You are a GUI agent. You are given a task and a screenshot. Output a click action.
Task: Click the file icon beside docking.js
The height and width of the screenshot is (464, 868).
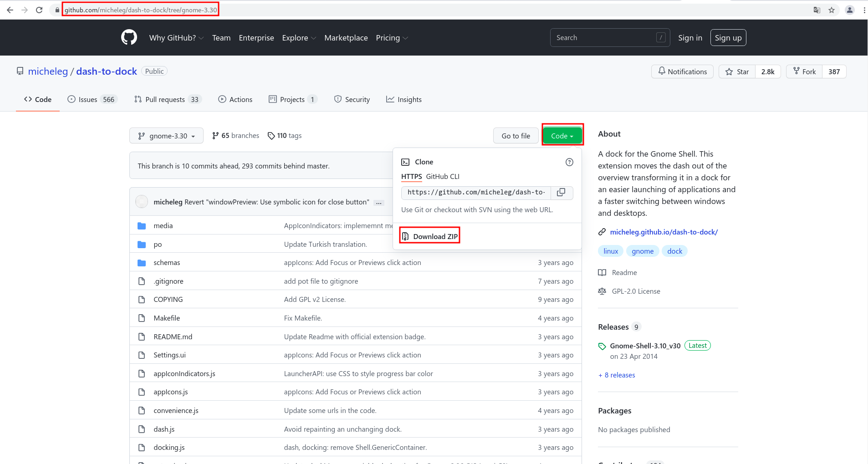[142, 448]
